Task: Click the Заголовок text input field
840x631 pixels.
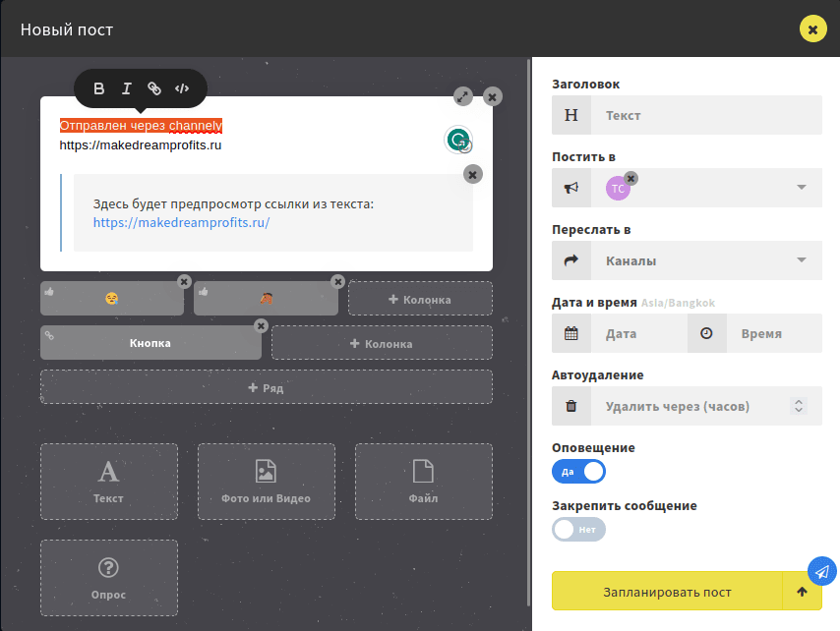Action: coord(708,115)
